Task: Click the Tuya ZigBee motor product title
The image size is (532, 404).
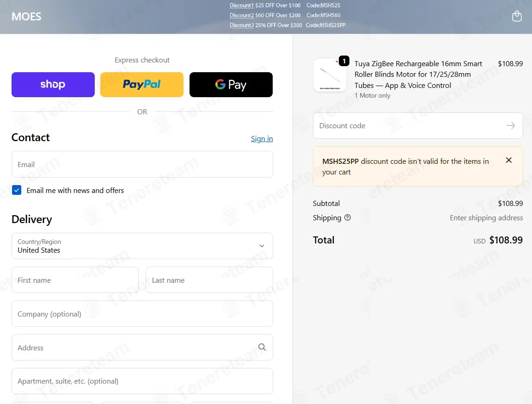Action: [418, 75]
